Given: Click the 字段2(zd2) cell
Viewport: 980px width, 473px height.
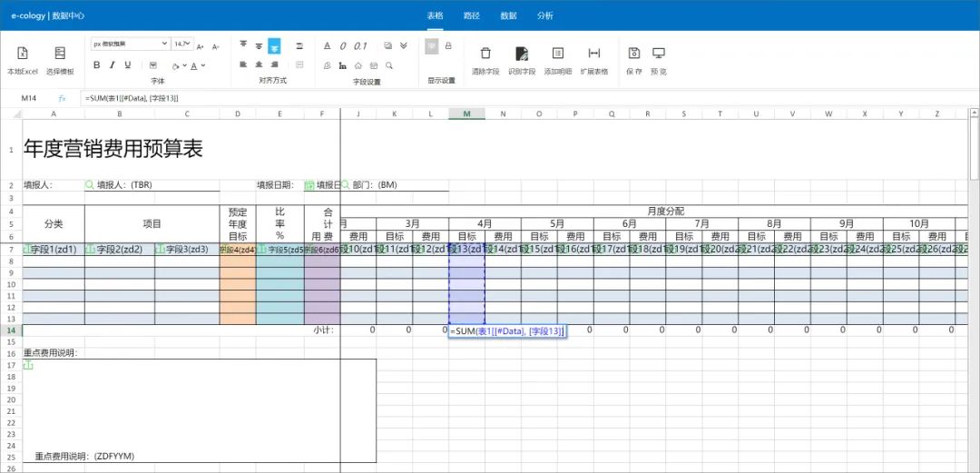Looking at the screenshot, I should tap(120, 249).
